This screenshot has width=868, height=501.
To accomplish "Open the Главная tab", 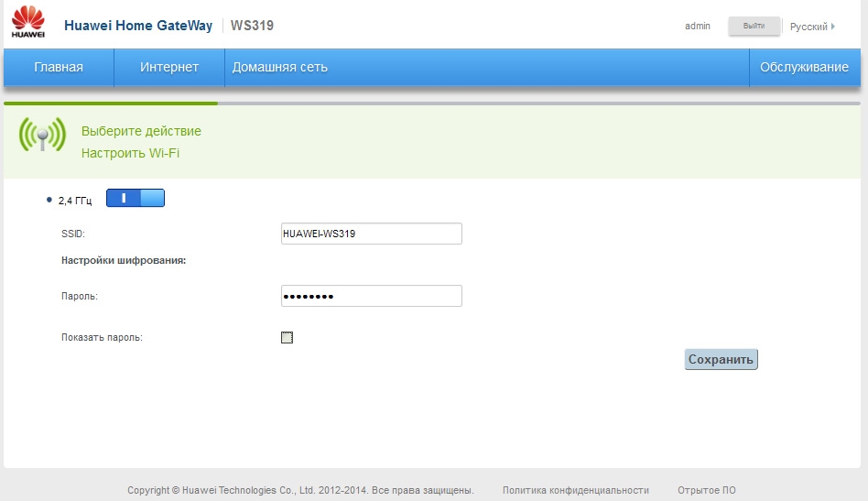I will coord(59,67).
